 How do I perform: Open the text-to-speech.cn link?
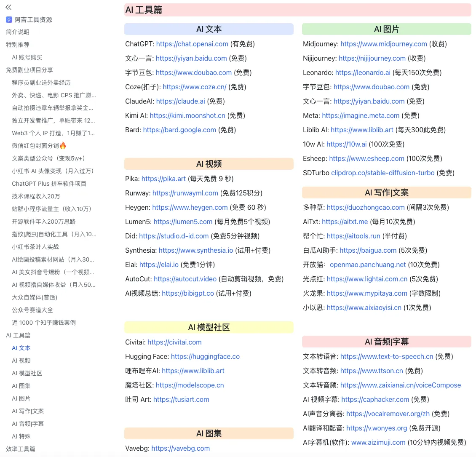[387, 357]
